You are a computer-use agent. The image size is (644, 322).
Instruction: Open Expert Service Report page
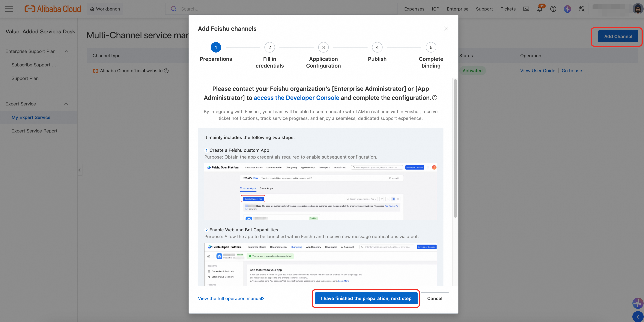[x=34, y=131]
